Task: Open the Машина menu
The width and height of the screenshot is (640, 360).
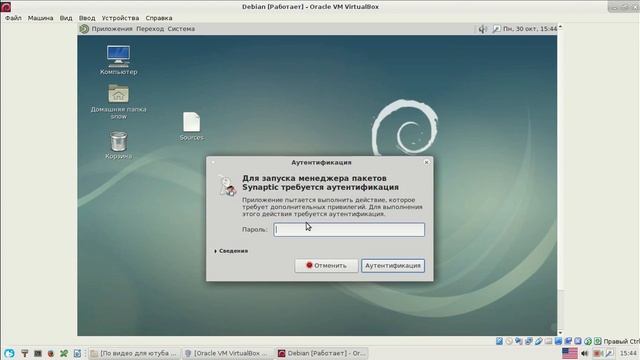Action: click(40, 18)
